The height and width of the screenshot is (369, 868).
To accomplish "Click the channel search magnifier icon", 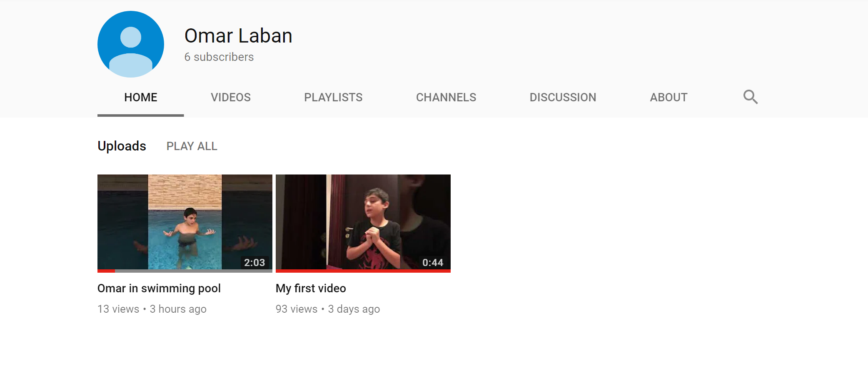I will click(x=751, y=97).
